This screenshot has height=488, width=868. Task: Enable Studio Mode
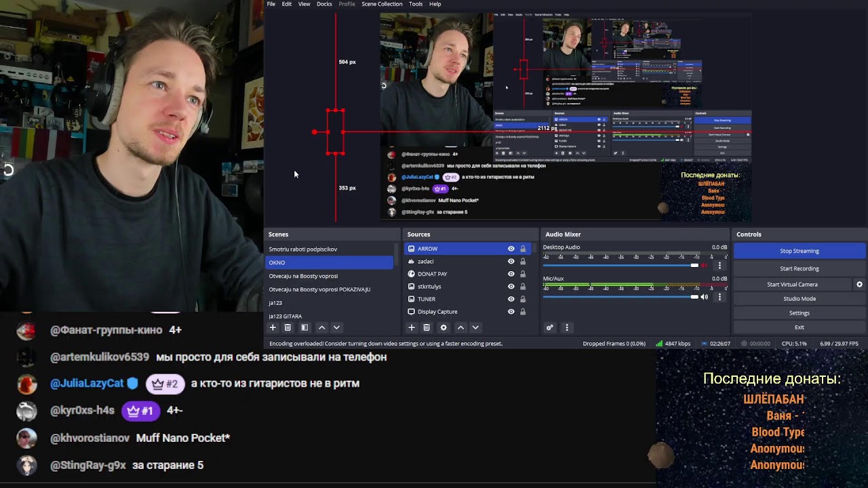(800, 299)
